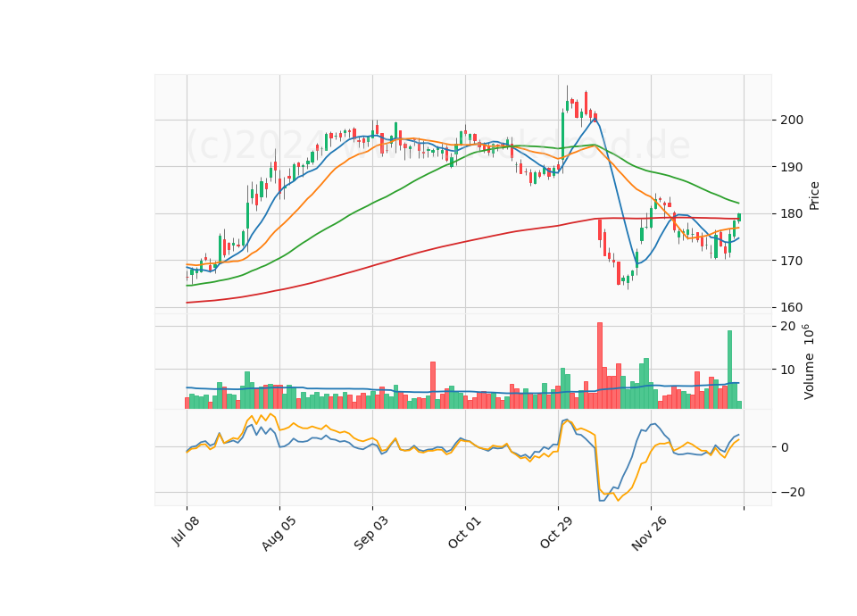
Task: Click the 'Sep 03' date label
Action: click(x=371, y=533)
